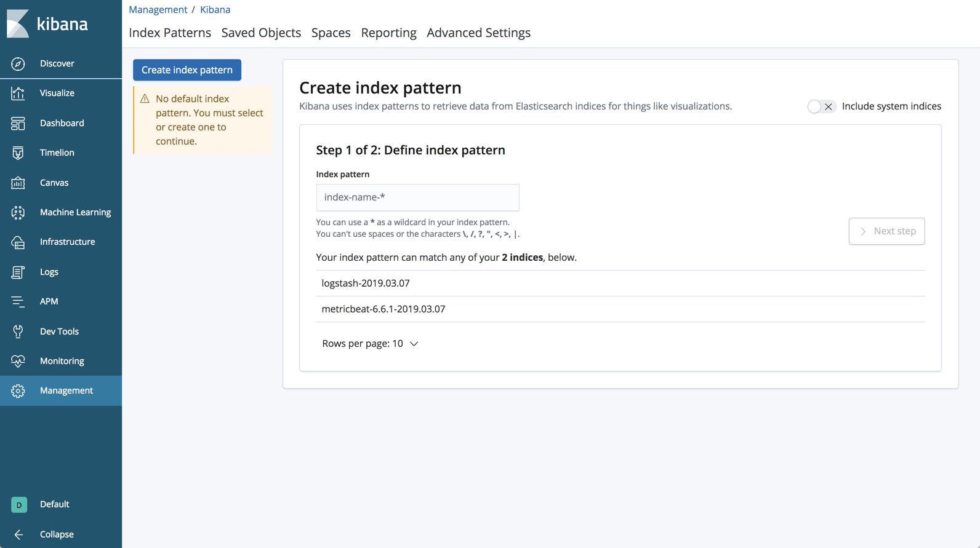Screen dimensions: 980x548
Task: Expand the Rows per page dropdown
Action: click(370, 343)
